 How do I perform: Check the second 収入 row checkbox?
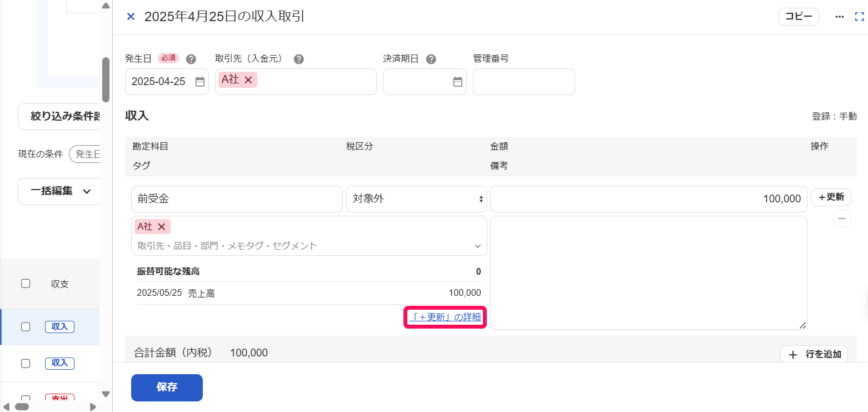26,363
